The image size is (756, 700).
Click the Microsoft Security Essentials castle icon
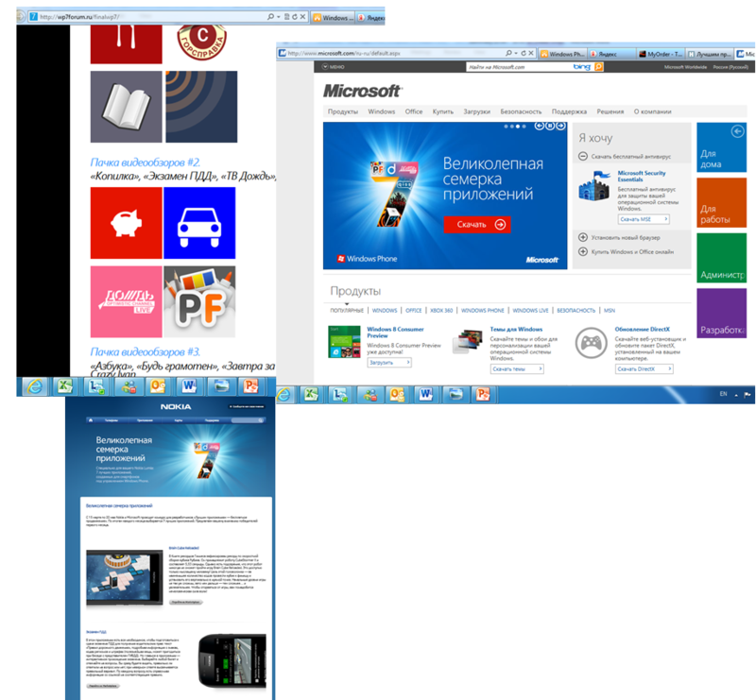click(x=594, y=185)
